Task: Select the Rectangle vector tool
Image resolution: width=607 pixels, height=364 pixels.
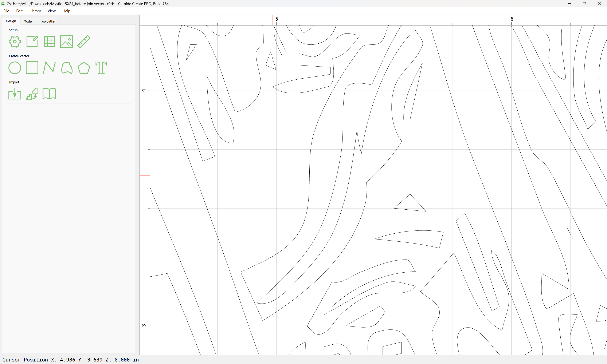Action: (x=32, y=68)
